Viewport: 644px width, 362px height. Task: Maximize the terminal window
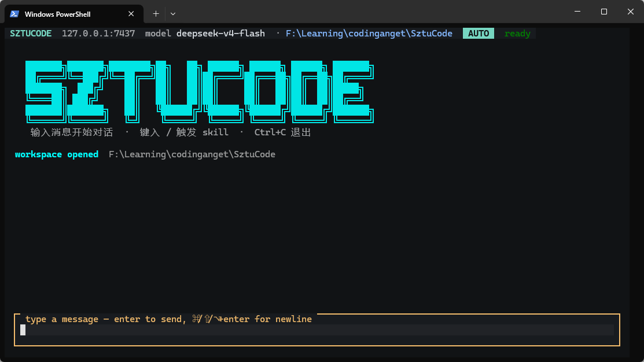coord(603,12)
